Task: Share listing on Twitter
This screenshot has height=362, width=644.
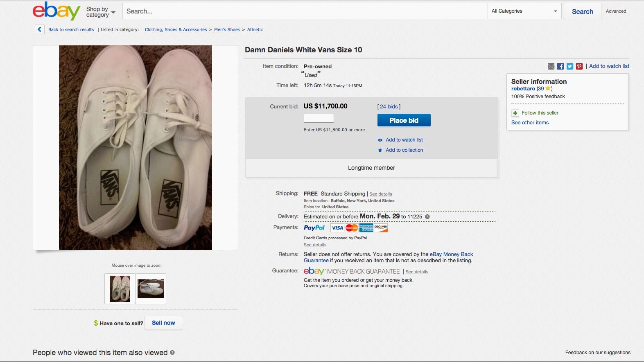Action: click(570, 66)
